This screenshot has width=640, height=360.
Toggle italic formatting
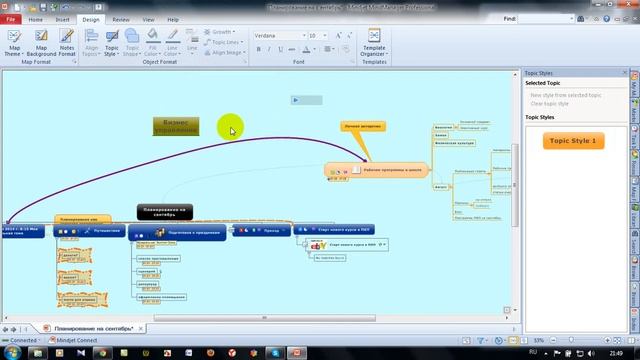[x=269, y=49]
